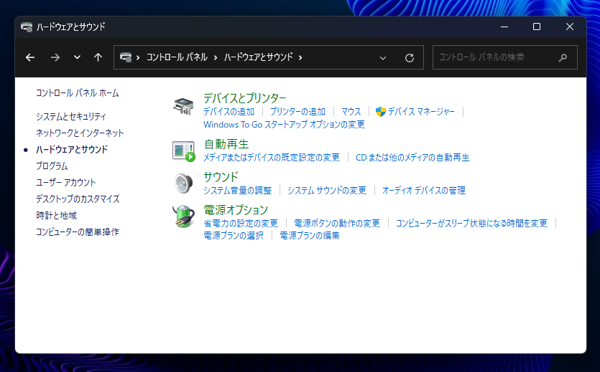Image resolution: width=600 pixels, height=372 pixels.
Task: Click 電源ボタンの動作の変更 link
Action: pyautogui.click(x=337, y=223)
